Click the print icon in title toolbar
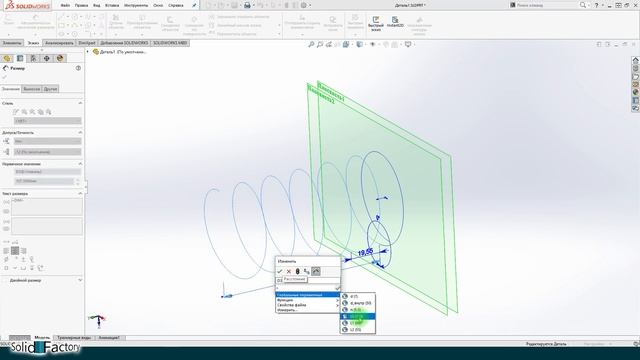Viewport: 640px width, 360px height. (247, 5)
